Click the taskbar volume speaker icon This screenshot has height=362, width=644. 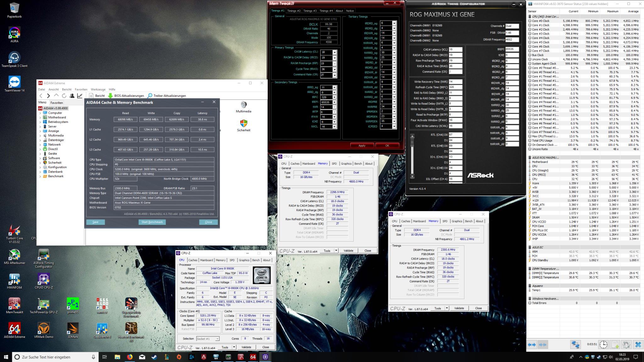[x=610, y=357]
